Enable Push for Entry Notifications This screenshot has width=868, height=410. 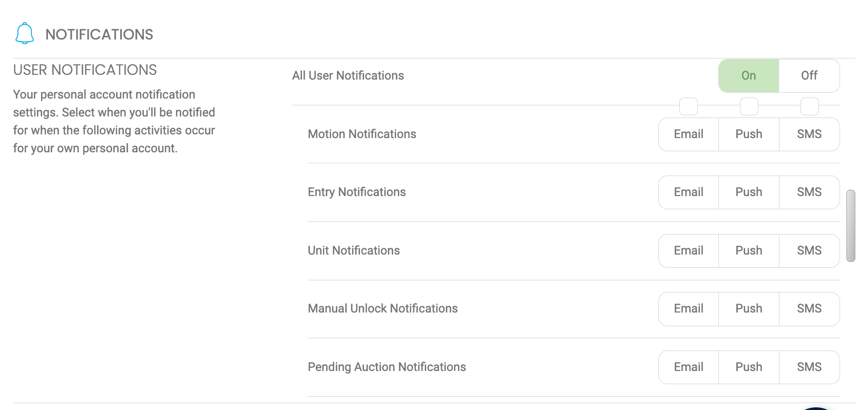click(x=748, y=192)
